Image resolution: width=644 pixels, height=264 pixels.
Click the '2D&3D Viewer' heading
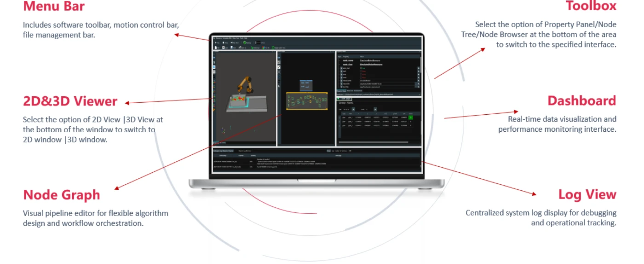tap(70, 101)
